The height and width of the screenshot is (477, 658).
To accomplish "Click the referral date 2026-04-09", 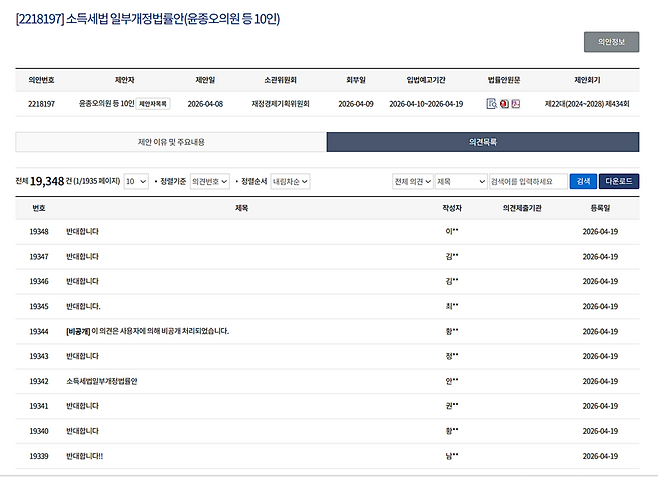I will click(356, 104).
